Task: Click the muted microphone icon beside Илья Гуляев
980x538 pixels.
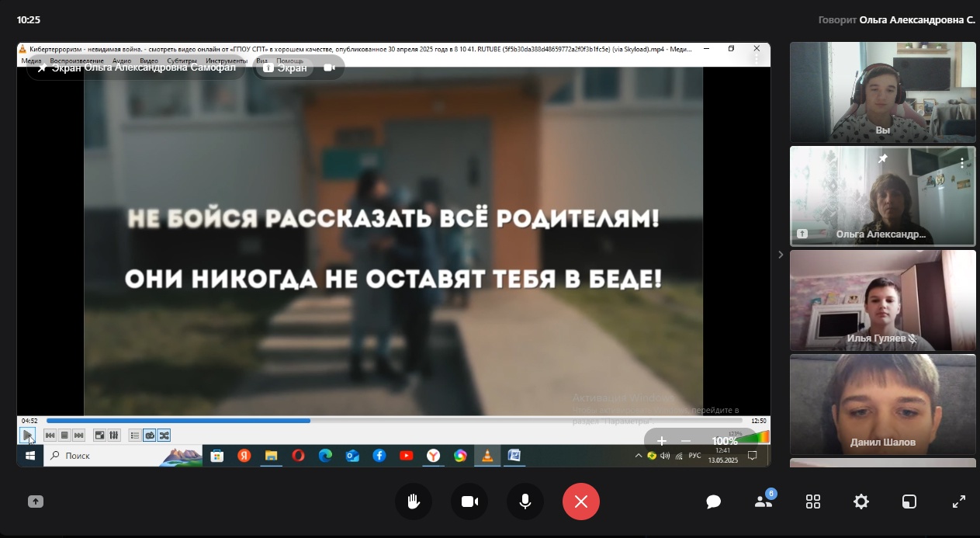Action: pos(912,338)
